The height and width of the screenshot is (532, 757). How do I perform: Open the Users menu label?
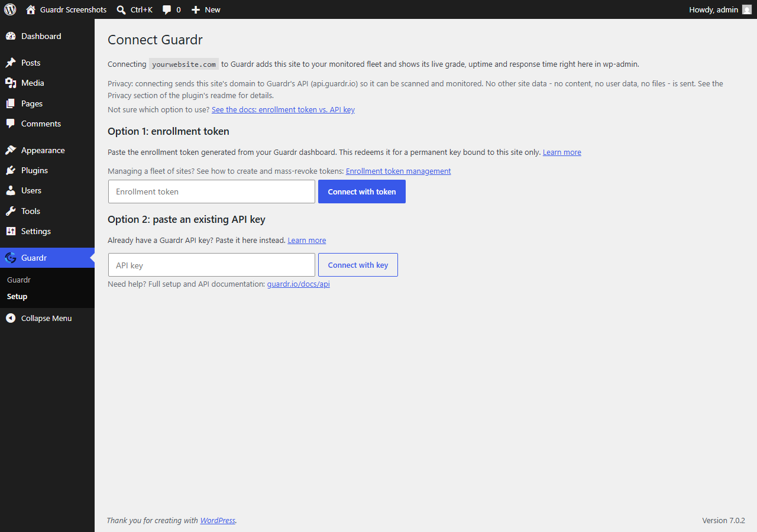[x=31, y=190]
